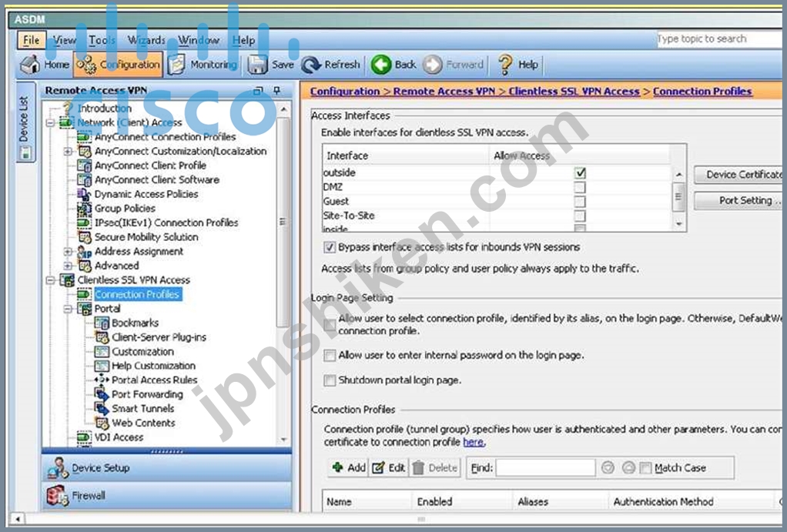Image resolution: width=787 pixels, height=532 pixels.
Task: Open the Tools menu
Action: pos(102,40)
